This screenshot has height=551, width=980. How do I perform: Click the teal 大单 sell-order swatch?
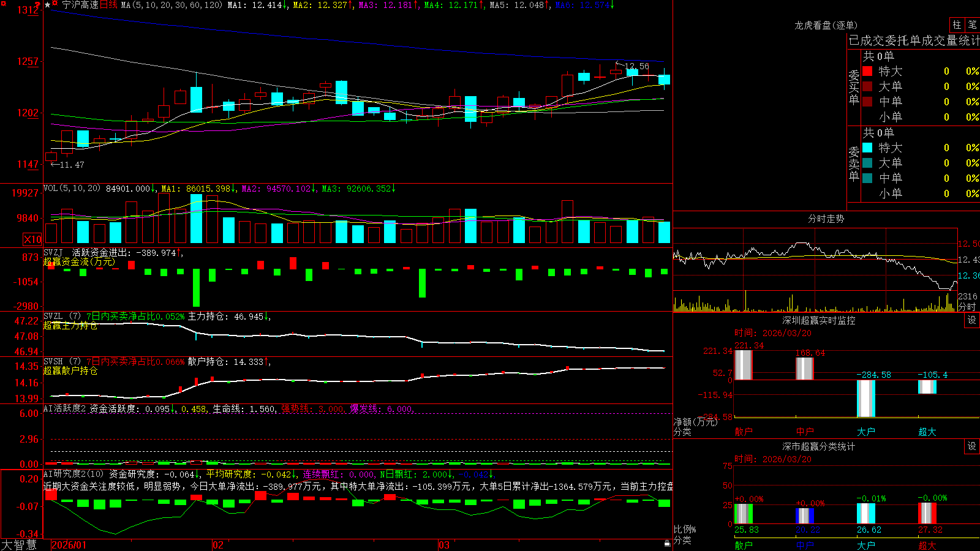pos(867,163)
